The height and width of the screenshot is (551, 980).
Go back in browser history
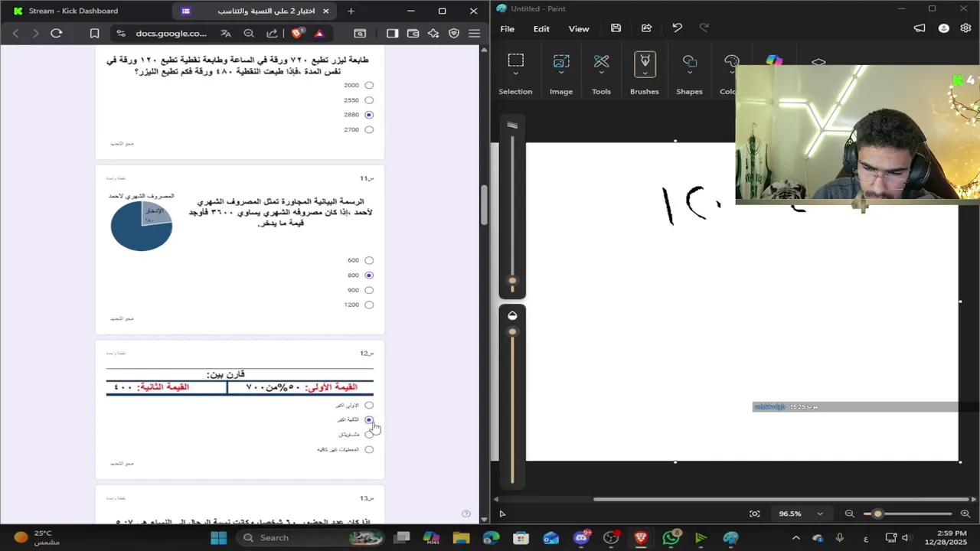pos(15,33)
